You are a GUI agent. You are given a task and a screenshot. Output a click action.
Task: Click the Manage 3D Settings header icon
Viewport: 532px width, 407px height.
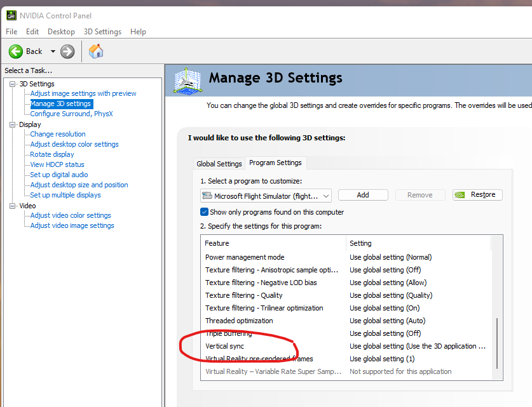188,80
